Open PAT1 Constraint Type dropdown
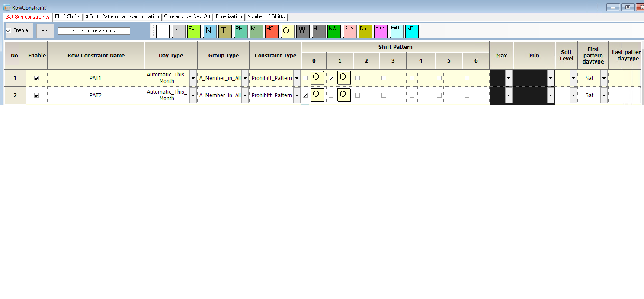Image resolution: width=644 pixels, height=299 pixels. click(297, 78)
